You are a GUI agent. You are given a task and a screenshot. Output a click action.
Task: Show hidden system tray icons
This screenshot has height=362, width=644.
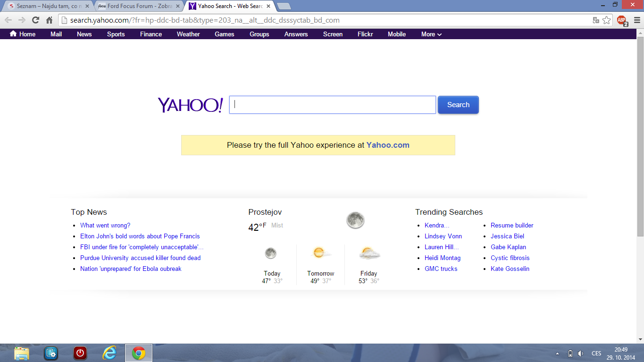[x=557, y=354]
